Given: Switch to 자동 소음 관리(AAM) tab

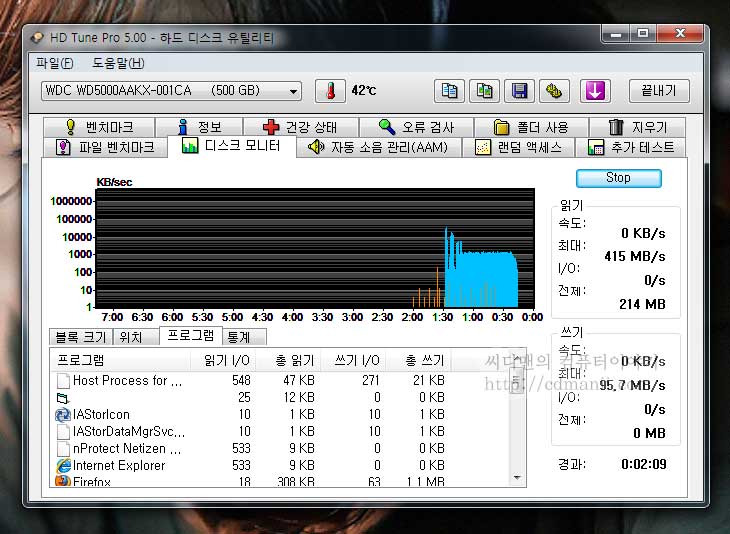Looking at the screenshot, I should point(378,147).
